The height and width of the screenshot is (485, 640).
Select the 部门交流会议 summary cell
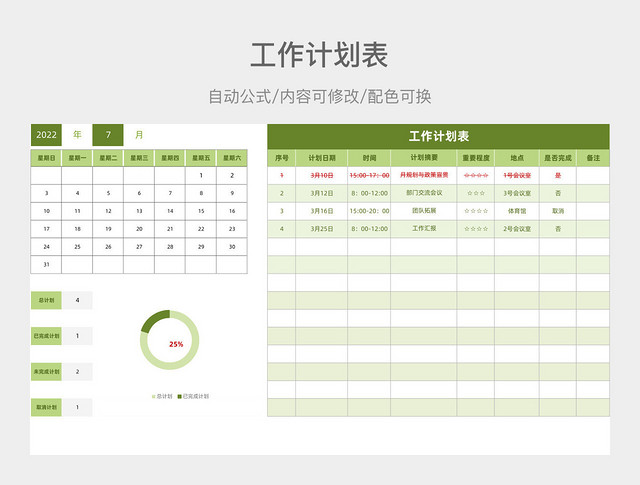pos(424,193)
